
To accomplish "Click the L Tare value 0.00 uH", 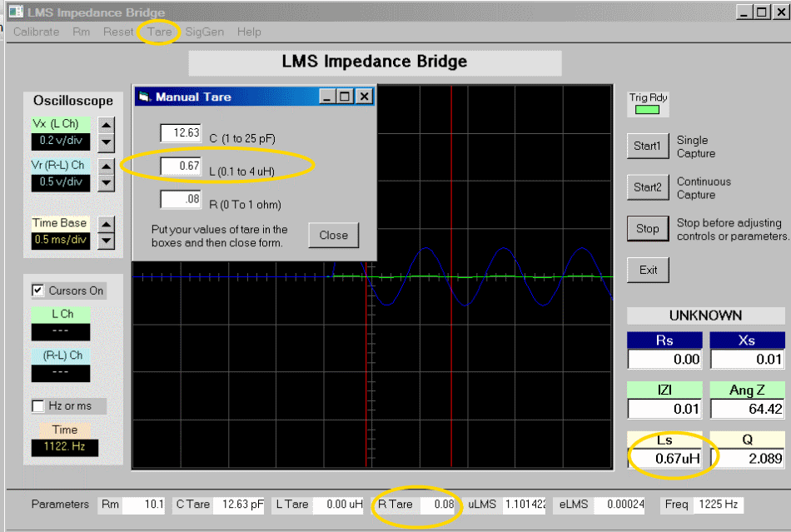I will [338, 505].
